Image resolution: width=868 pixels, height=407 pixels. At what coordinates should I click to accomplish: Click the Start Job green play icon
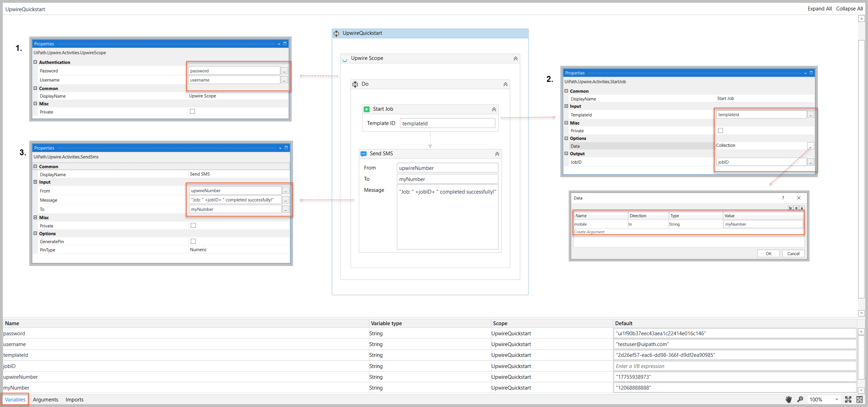[x=366, y=109]
